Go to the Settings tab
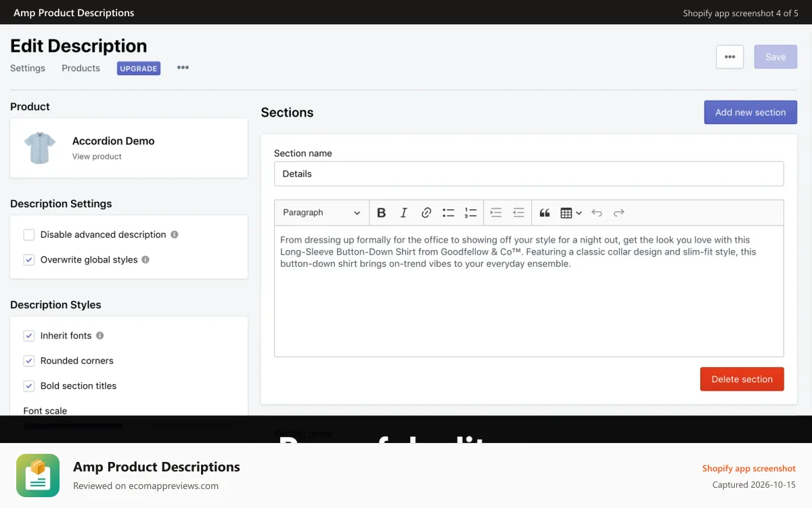Viewport: 812px width, 508px height. pyautogui.click(x=28, y=68)
